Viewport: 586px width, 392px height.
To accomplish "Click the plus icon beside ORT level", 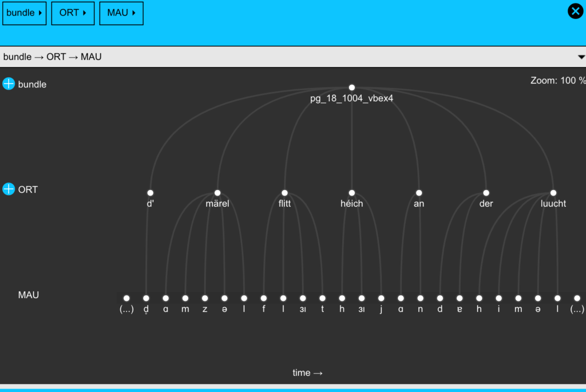I will (9, 189).
